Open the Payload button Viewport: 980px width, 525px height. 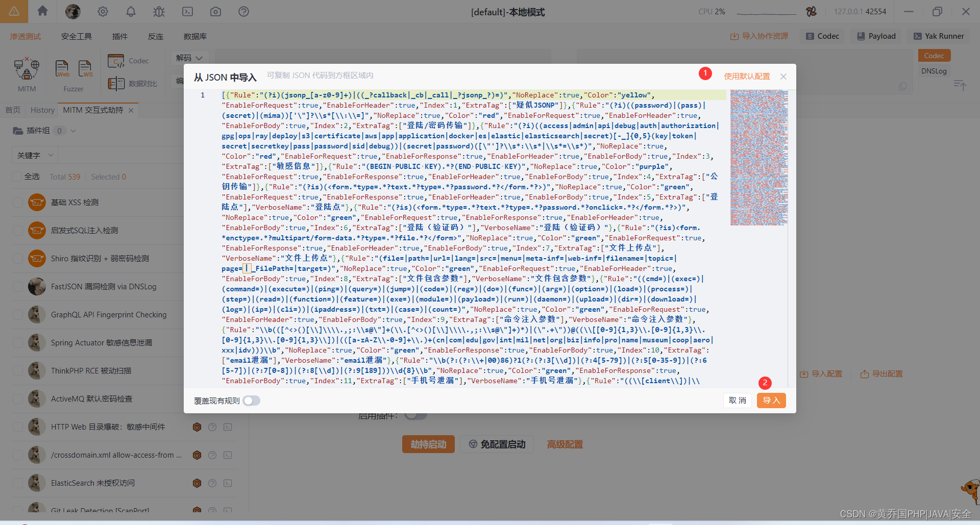click(x=876, y=36)
